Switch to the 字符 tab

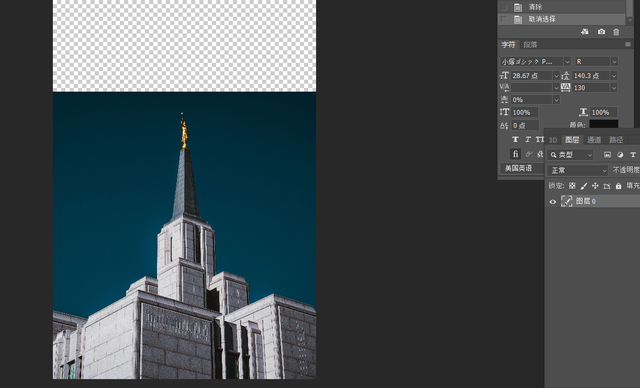tap(509, 44)
